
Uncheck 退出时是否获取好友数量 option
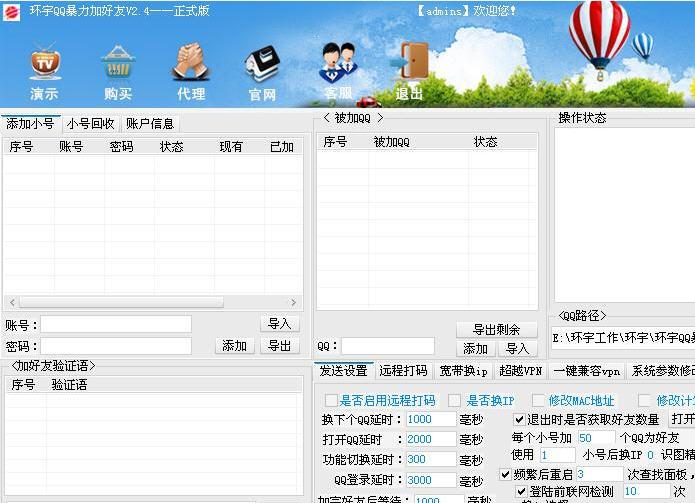pos(519,419)
